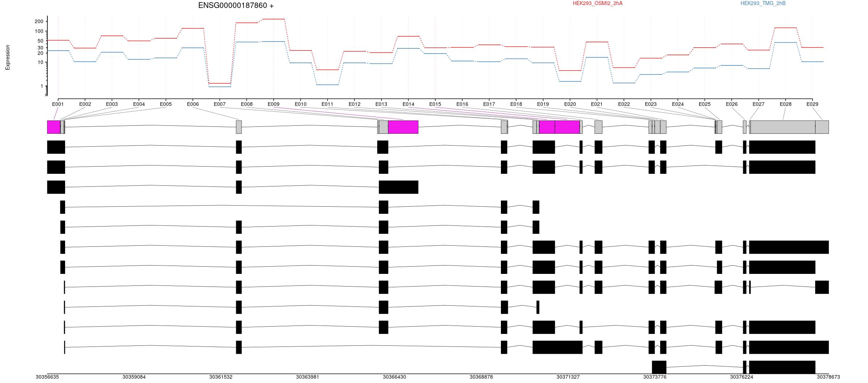The image size is (868, 383).
Task: Click exon label E012
Action: [354, 104]
